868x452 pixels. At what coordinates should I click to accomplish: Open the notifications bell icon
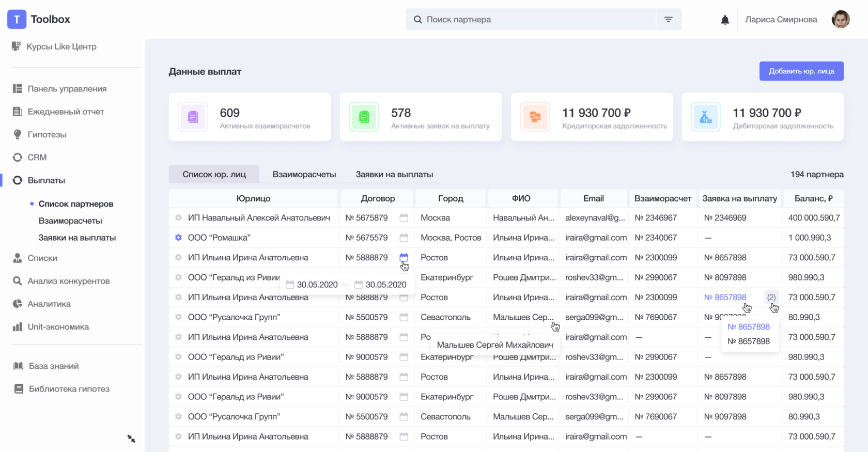(x=725, y=20)
